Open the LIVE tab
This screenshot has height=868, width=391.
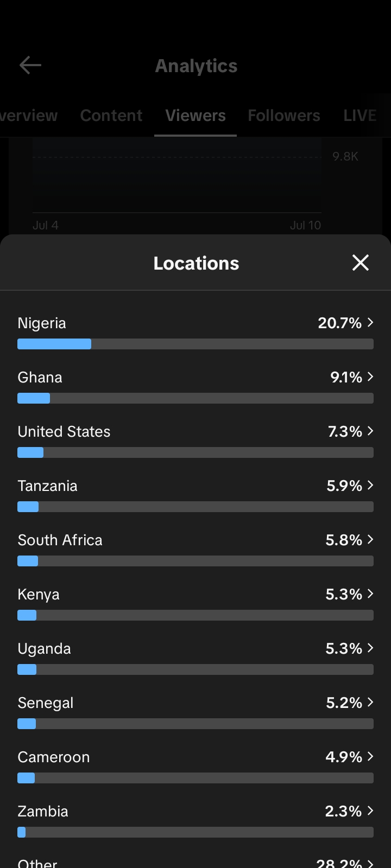[360, 116]
